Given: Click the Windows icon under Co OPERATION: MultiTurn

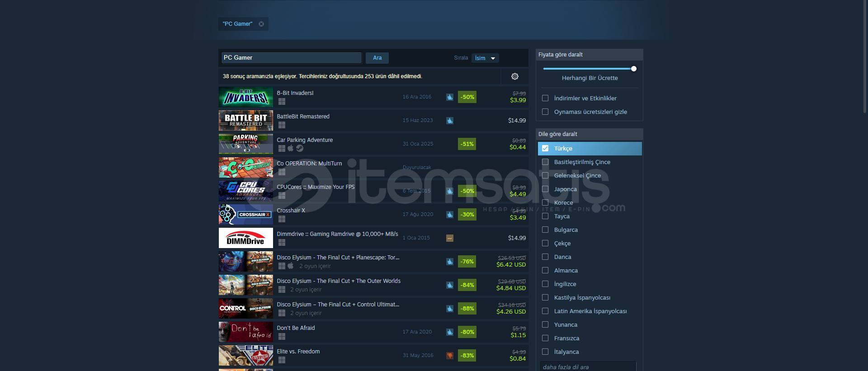Looking at the screenshot, I should (x=282, y=172).
